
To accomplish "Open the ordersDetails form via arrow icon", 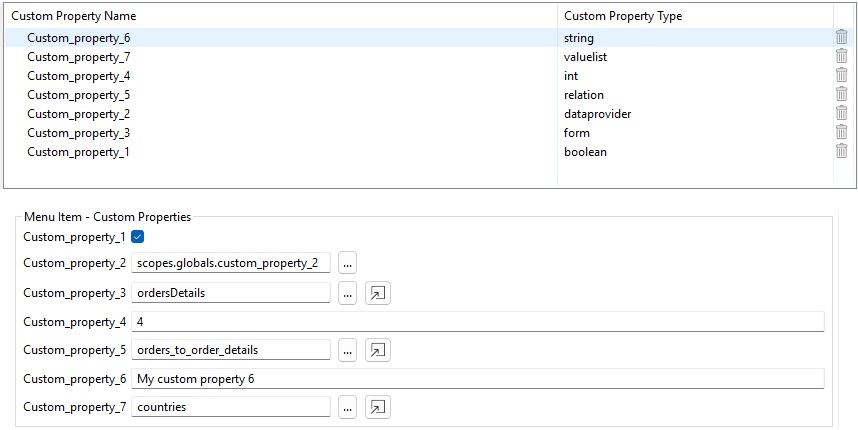I will (378, 293).
